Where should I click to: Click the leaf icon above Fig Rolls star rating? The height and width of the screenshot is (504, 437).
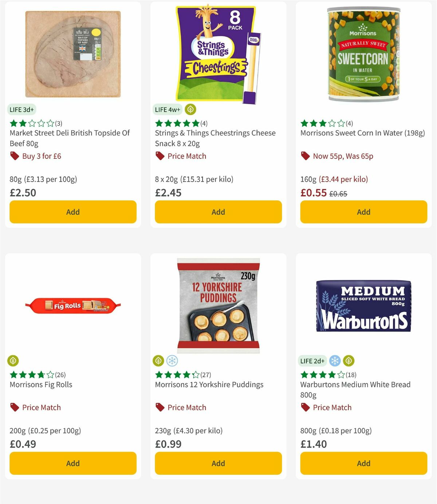13,361
